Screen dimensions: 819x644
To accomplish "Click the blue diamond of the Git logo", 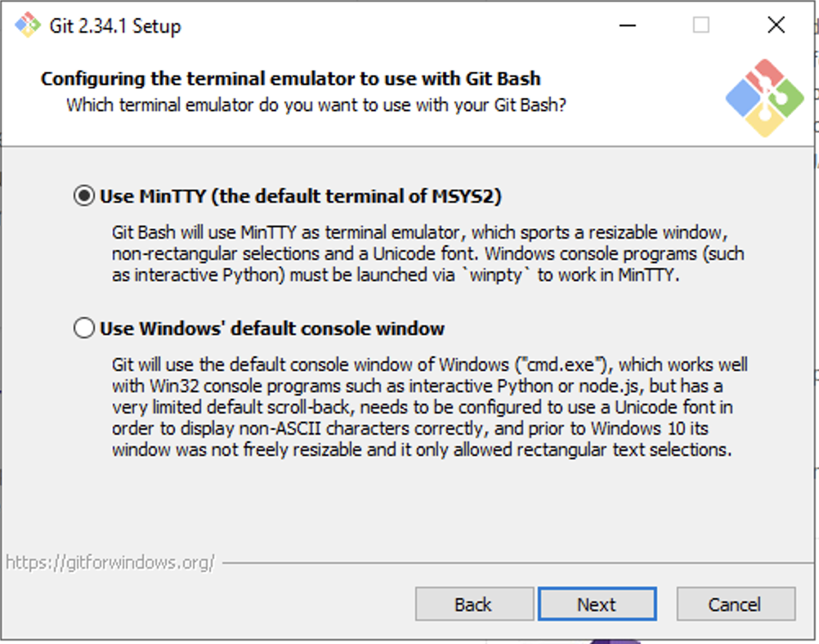I will (743, 97).
